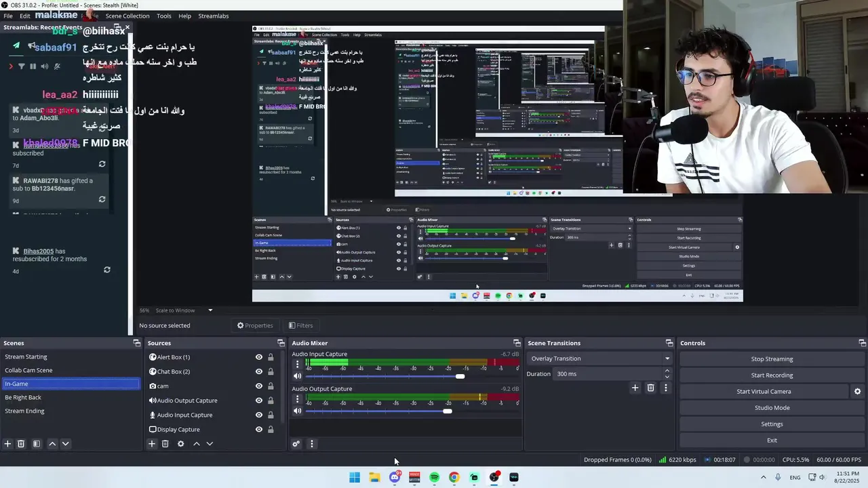Open the Edit menu
The width and height of the screenshot is (868, 488).
click(x=25, y=16)
